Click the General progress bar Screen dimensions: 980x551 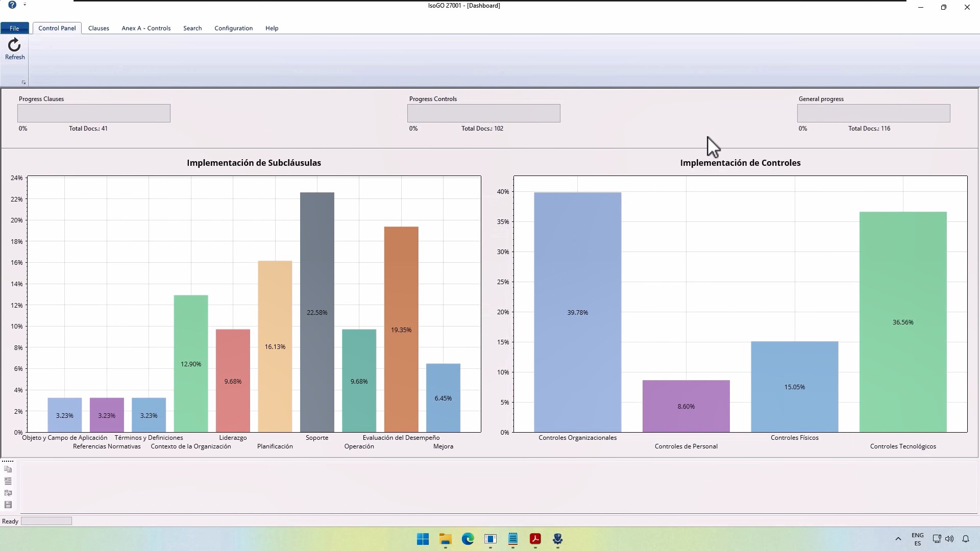point(874,113)
